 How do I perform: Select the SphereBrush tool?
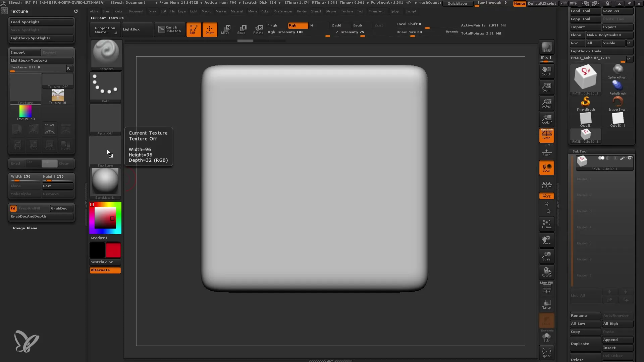click(x=618, y=71)
